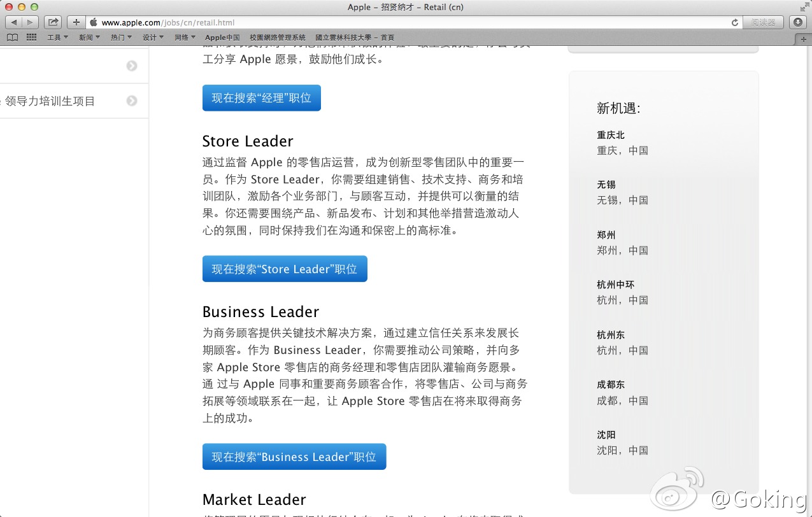
Task: Search Store Leader positions button
Action: [285, 269]
